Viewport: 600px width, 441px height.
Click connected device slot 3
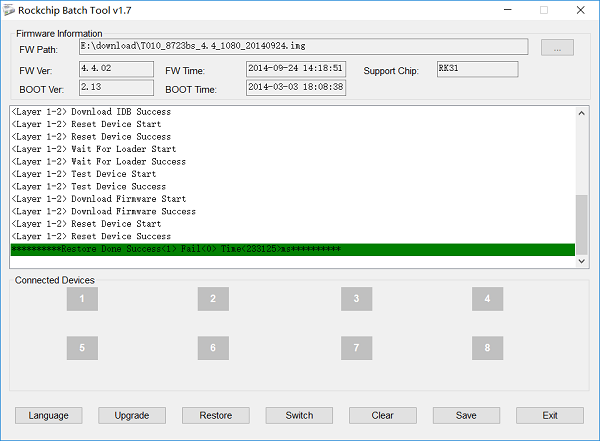click(356, 299)
